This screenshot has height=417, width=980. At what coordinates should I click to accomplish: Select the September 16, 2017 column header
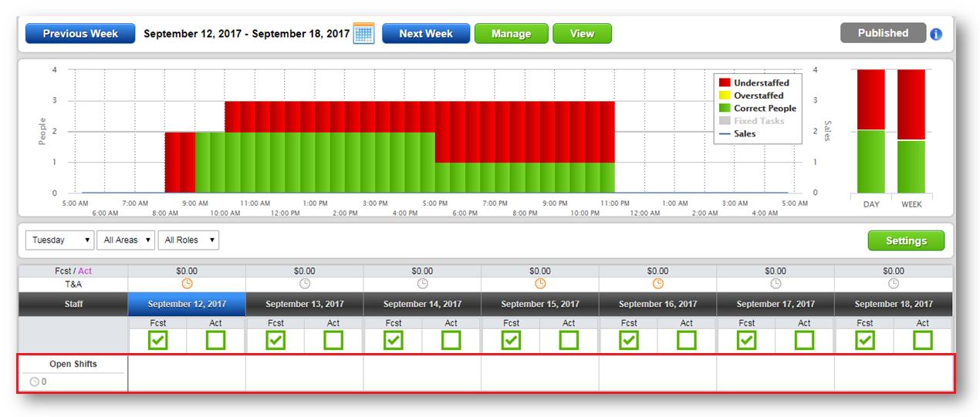(x=657, y=304)
